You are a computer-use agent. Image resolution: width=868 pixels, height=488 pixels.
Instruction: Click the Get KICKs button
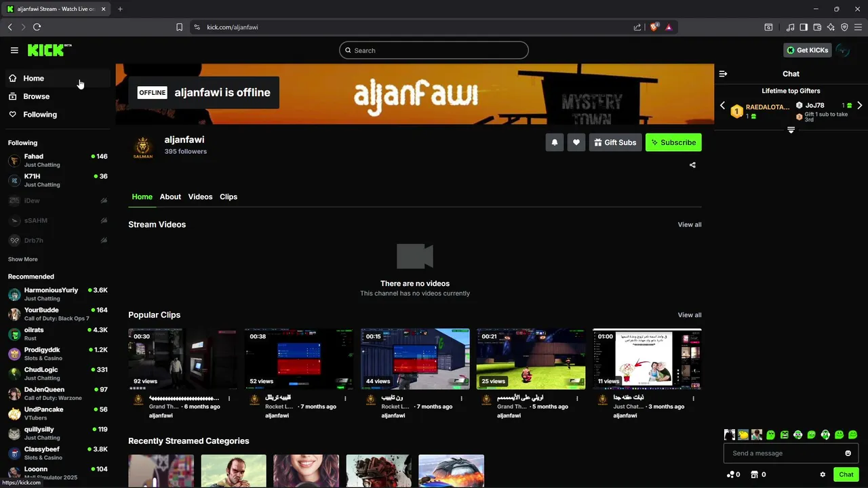pyautogui.click(x=807, y=50)
